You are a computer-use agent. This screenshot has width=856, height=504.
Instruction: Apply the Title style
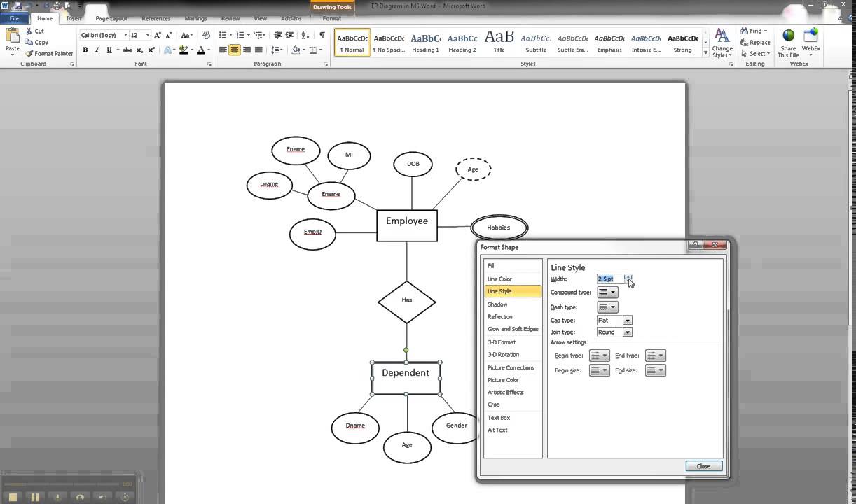coord(499,43)
